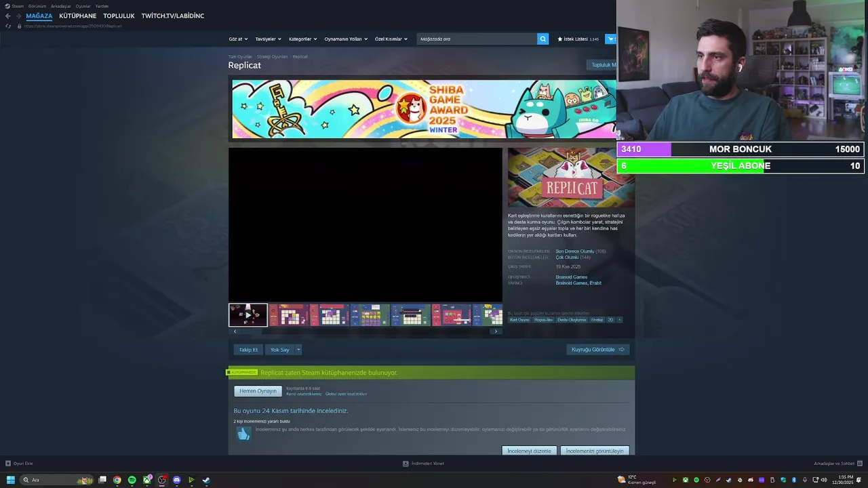
Task: Open Arkadaşlar ve Sohbet panel
Action: pos(838,464)
